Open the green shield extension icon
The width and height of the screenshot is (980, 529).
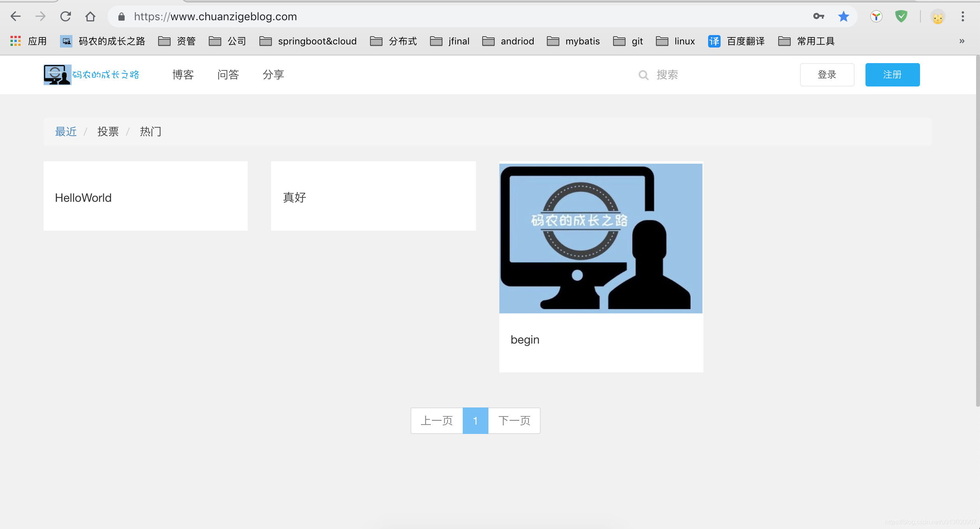[x=901, y=16]
